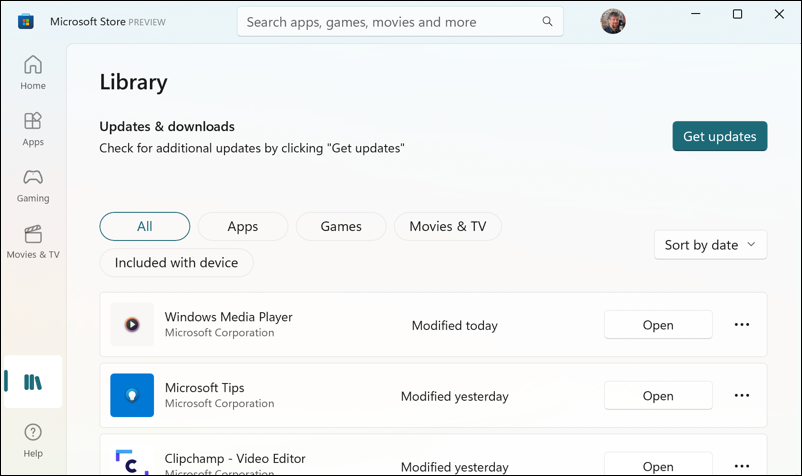Click the Clipchamp app icon
The width and height of the screenshot is (802, 476).
tap(132, 462)
